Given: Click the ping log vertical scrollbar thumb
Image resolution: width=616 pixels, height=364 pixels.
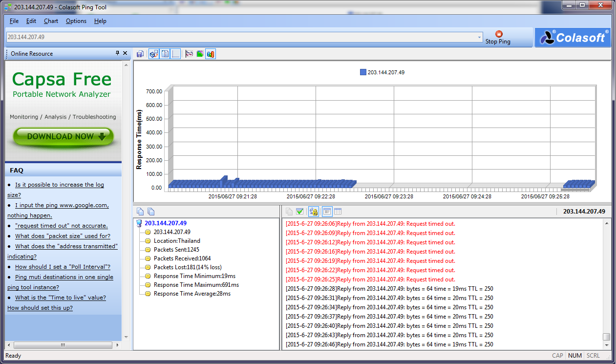Looking at the screenshot, I should 606,337.
